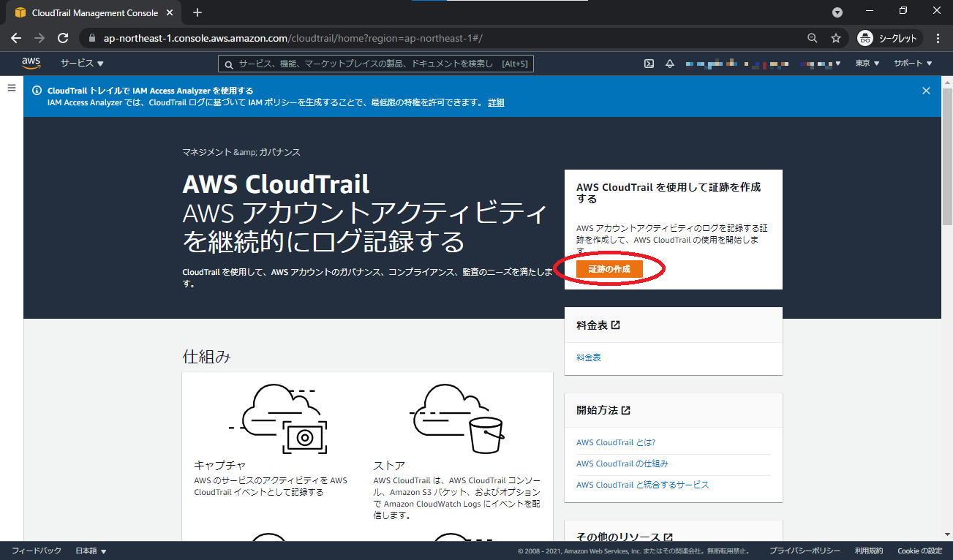The width and height of the screenshot is (953, 560).
Task: Click the 仕組み heading text
Action: tap(207, 357)
